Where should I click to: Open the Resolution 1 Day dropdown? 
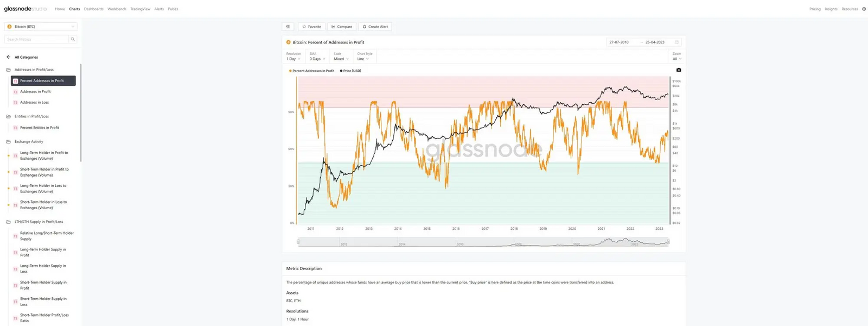pyautogui.click(x=293, y=59)
